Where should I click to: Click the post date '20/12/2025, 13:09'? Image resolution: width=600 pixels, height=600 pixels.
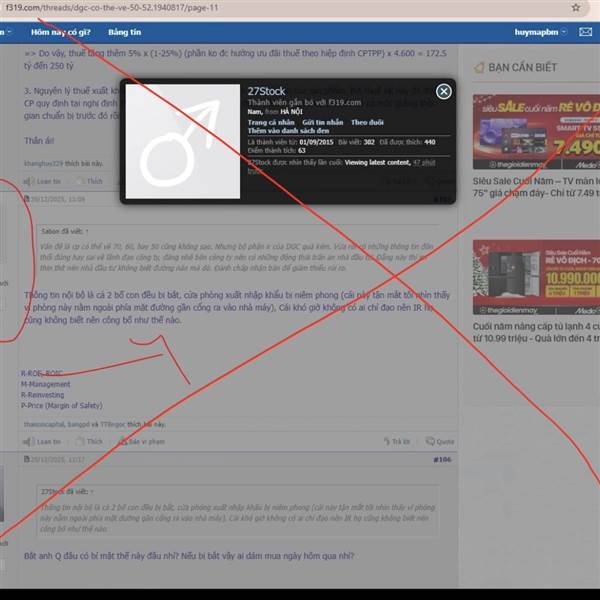click(57, 199)
